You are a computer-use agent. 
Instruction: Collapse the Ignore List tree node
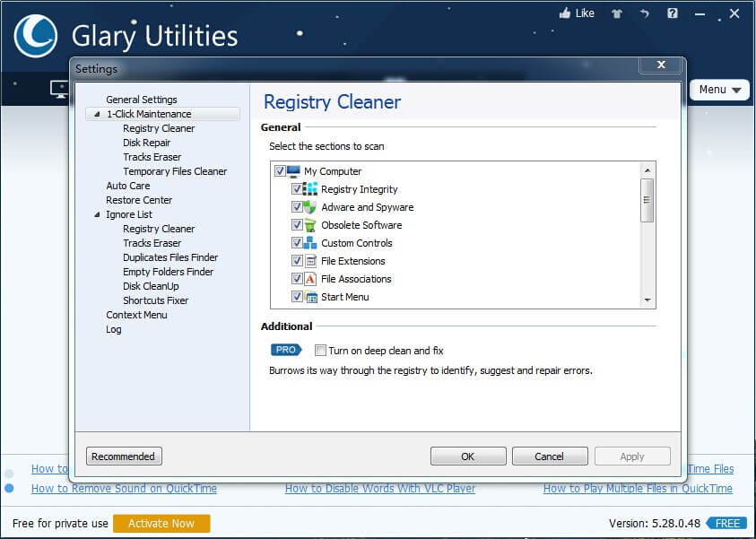(x=97, y=215)
